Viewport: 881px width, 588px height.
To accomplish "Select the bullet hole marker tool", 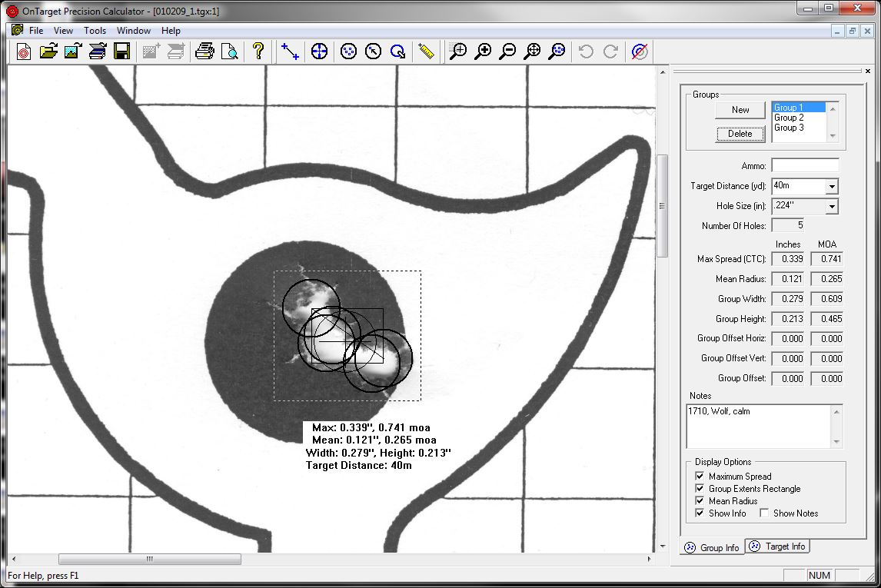I will point(348,51).
